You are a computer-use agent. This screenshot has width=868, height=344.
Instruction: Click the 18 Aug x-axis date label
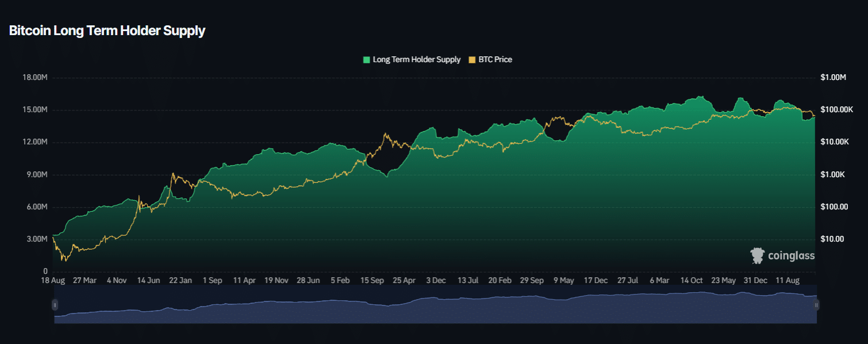pos(52,281)
